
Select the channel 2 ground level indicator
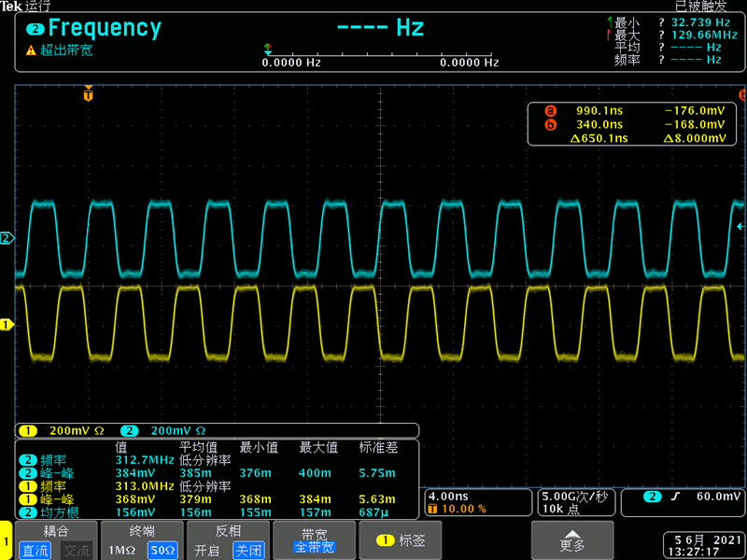[7, 239]
